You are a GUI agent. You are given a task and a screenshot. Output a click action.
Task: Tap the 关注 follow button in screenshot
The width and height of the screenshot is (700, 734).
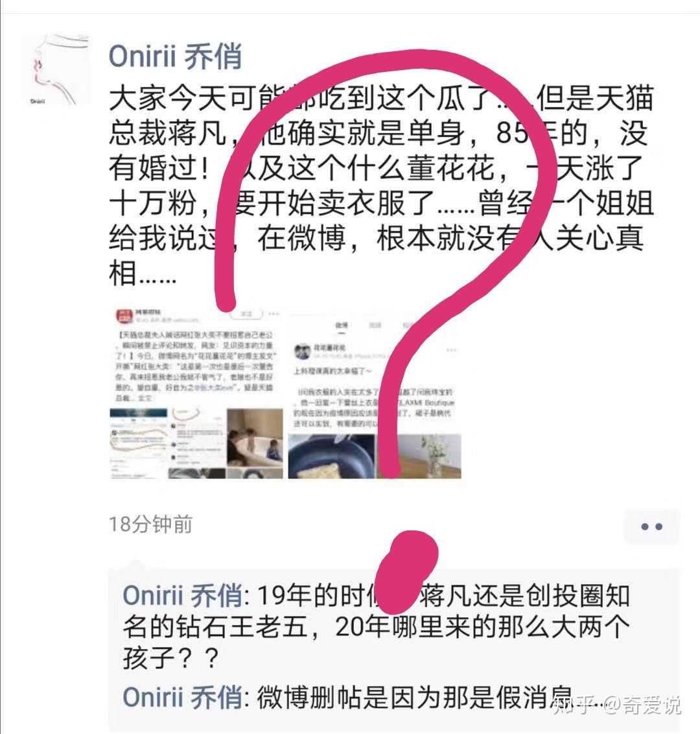pyautogui.click(x=246, y=314)
